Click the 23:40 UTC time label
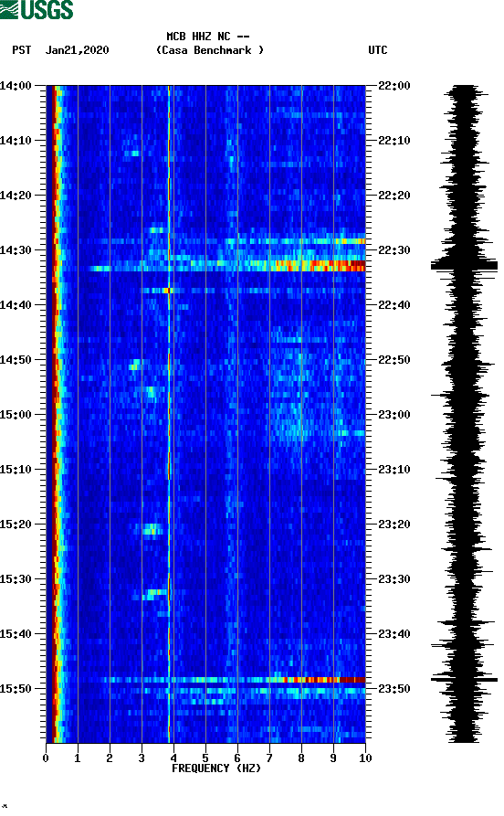This screenshot has height=816, width=504. click(x=394, y=633)
